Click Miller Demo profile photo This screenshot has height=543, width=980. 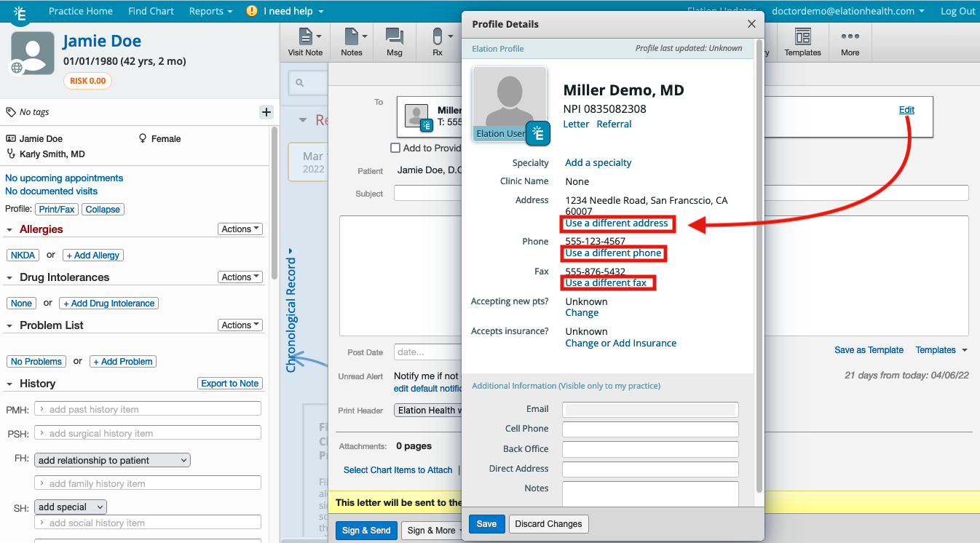coord(510,103)
